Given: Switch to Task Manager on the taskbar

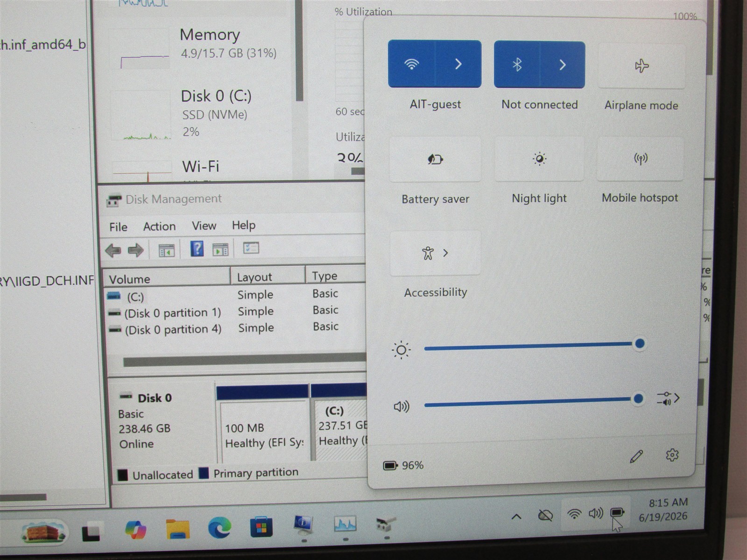Looking at the screenshot, I should (x=345, y=525).
